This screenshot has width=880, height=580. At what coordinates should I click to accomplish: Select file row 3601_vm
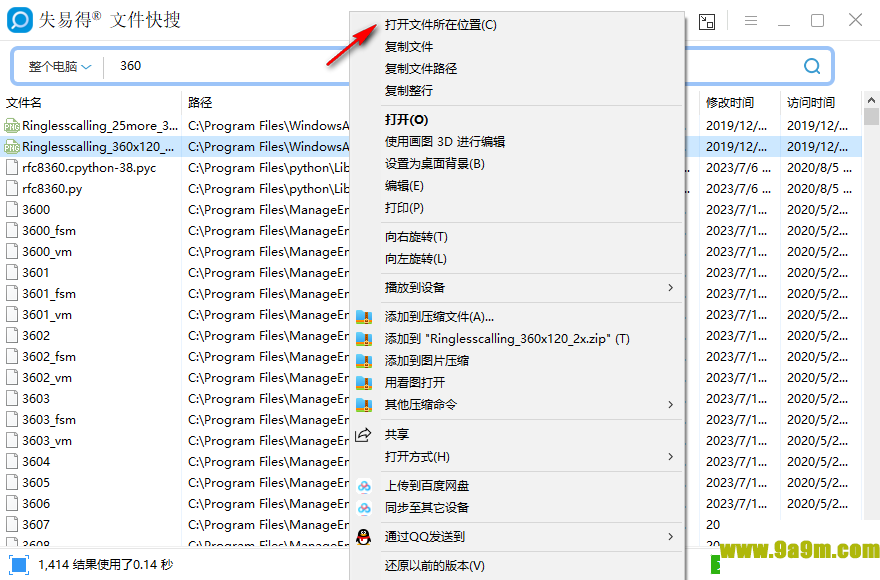pyautogui.click(x=431, y=315)
